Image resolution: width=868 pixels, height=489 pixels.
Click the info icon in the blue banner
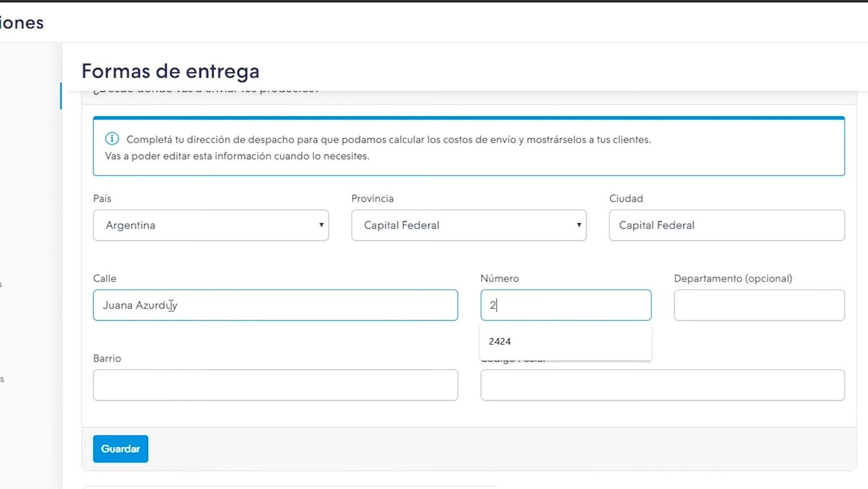112,139
